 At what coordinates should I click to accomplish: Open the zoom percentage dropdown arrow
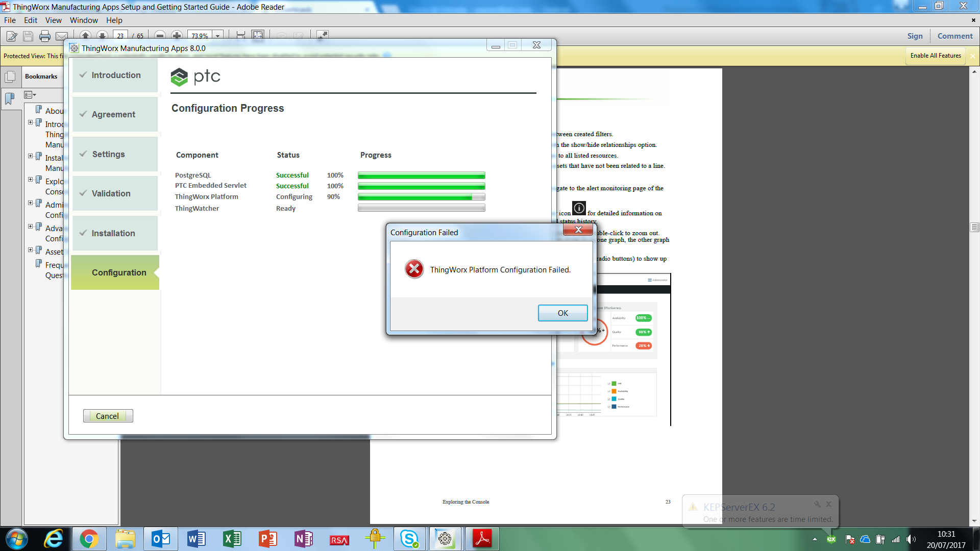click(x=218, y=36)
